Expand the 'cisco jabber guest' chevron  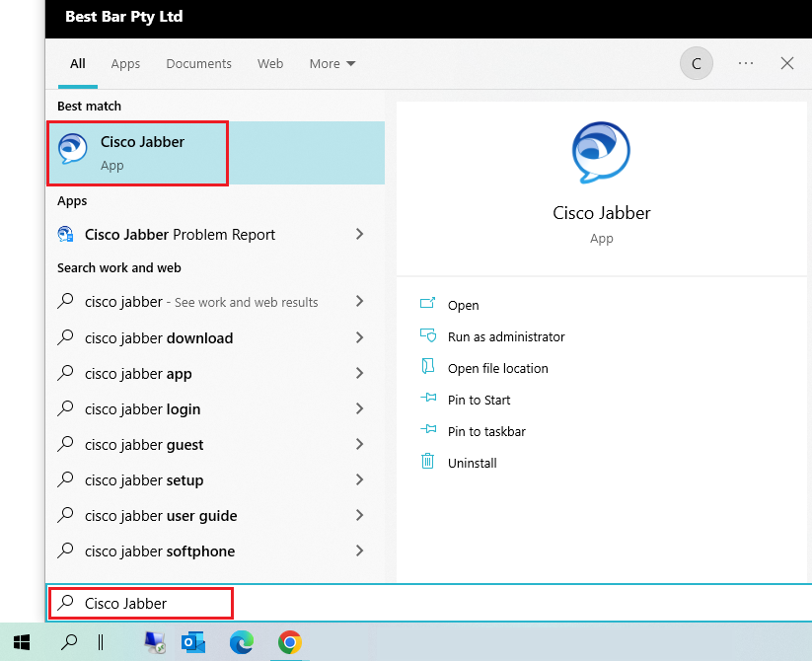click(x=359, y=444)
